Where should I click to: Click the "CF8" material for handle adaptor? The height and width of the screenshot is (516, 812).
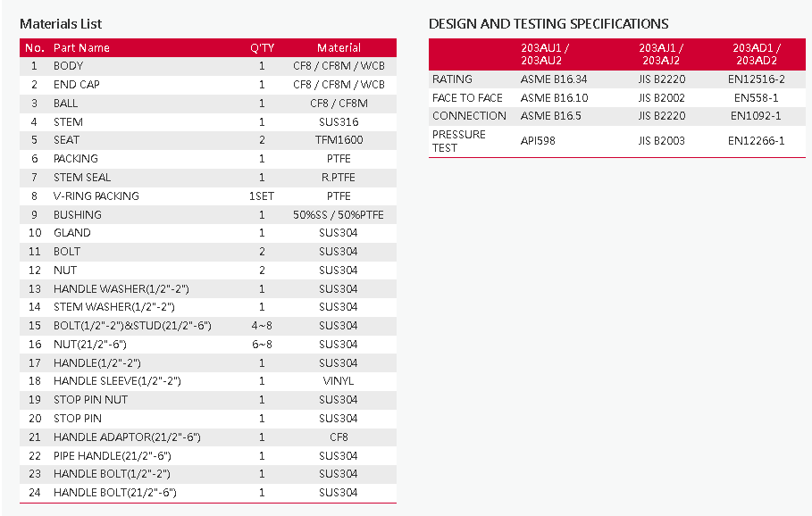339,437
